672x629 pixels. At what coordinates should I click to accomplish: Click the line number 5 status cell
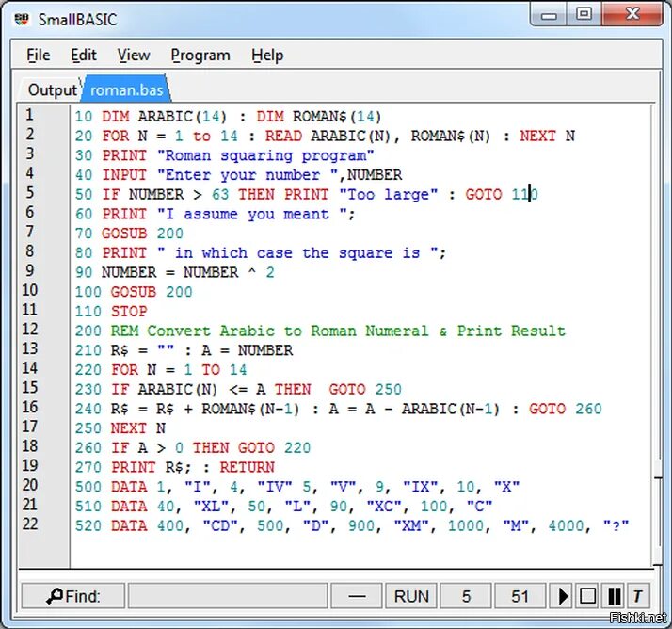(466, 595)
